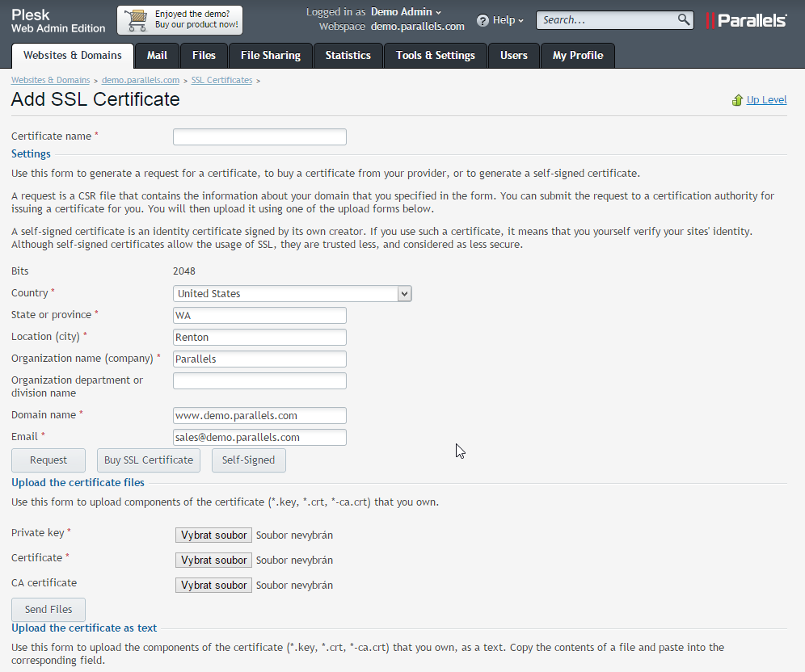Click the State or province field
This screenshot has height=672, width=805.
tap(259, 316)
